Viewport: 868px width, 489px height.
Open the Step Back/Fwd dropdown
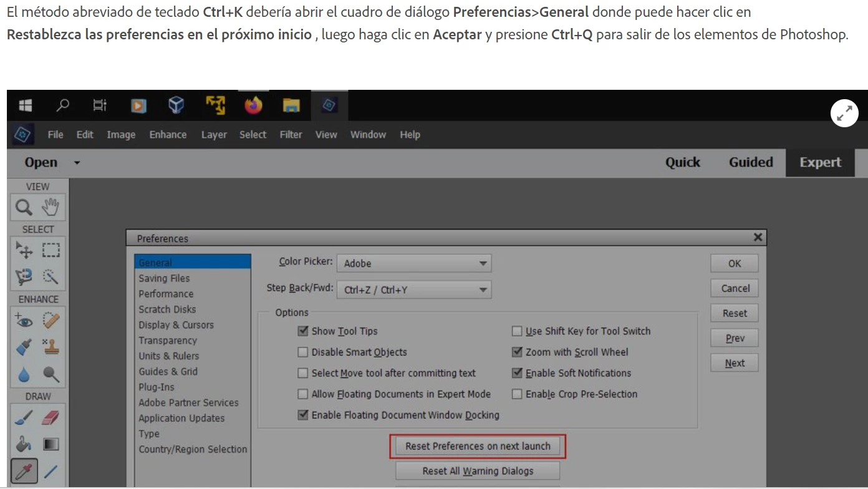click(x=414, y=290)
